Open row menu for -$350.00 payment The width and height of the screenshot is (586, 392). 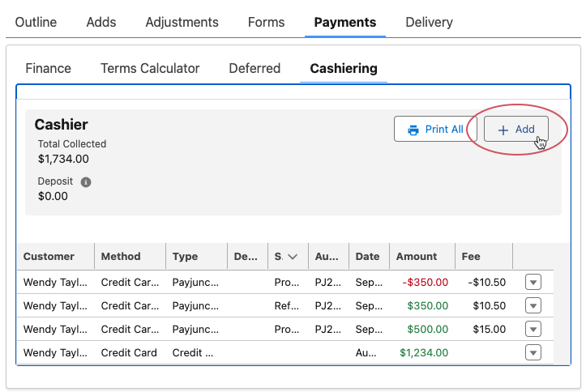(533, 282)
